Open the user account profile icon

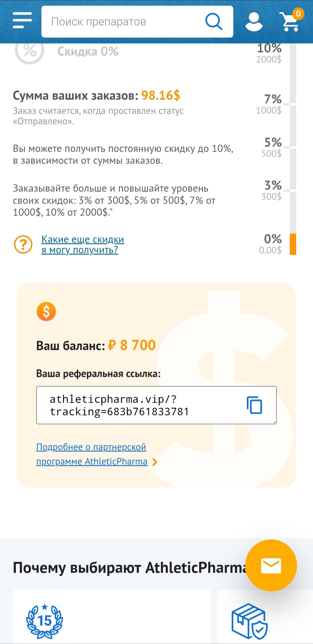(x=254, y=22)
